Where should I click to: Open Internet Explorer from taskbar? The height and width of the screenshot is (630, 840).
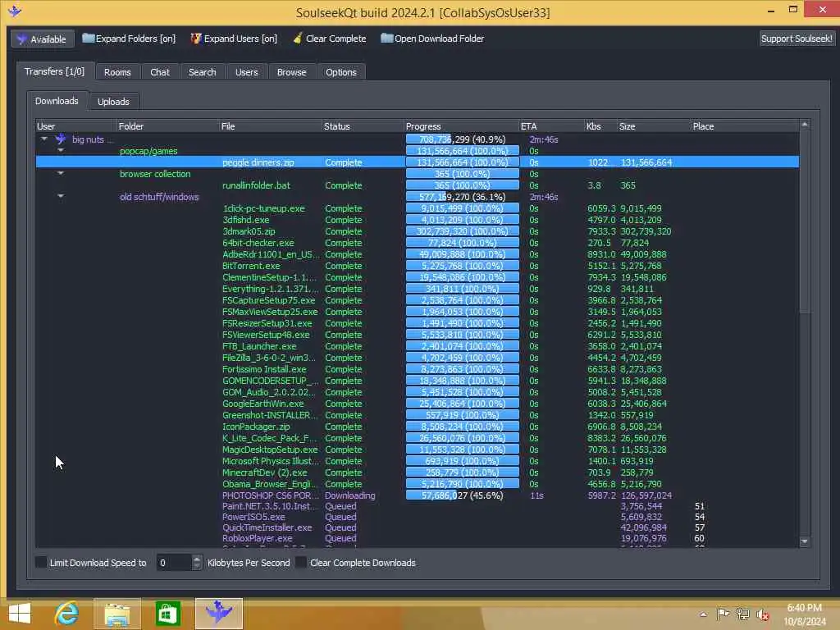pos(66,614)
